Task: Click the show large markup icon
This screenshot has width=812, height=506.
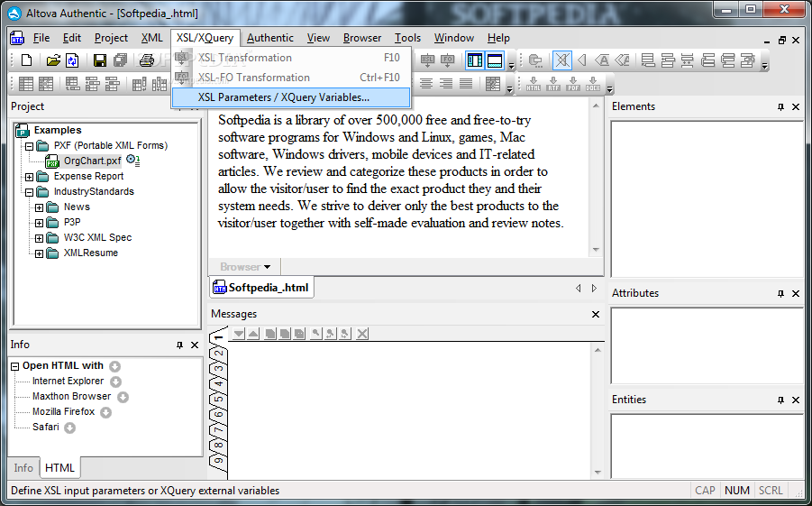Action: [602, 60]
